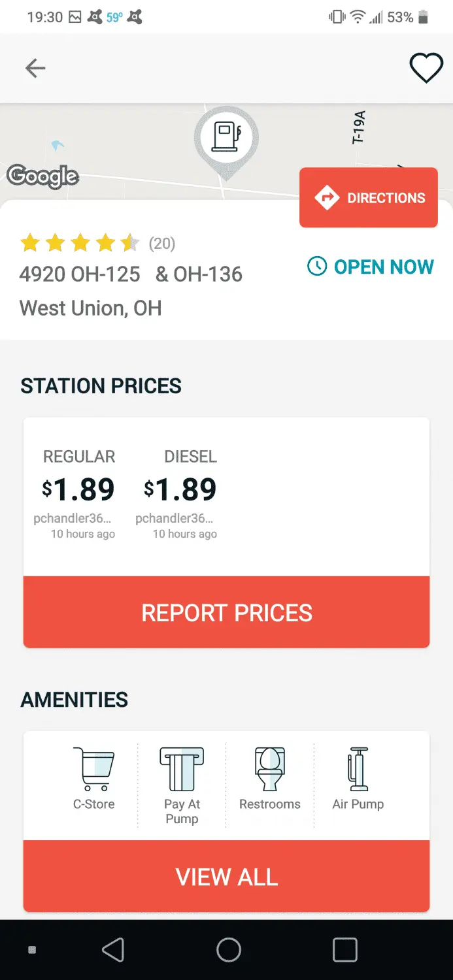Tap the Air Pump icon
This screenshot has width=453, height=980.
coord(358,770)
